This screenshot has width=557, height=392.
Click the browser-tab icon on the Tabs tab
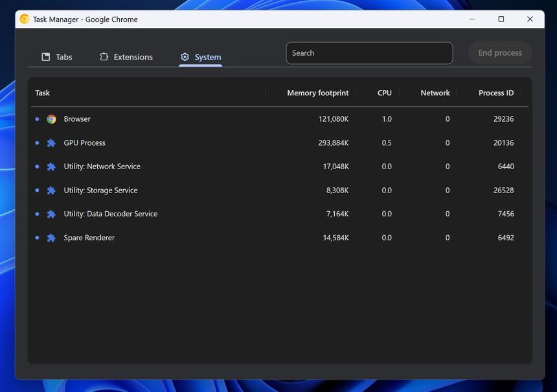click(x=45, y=56)
